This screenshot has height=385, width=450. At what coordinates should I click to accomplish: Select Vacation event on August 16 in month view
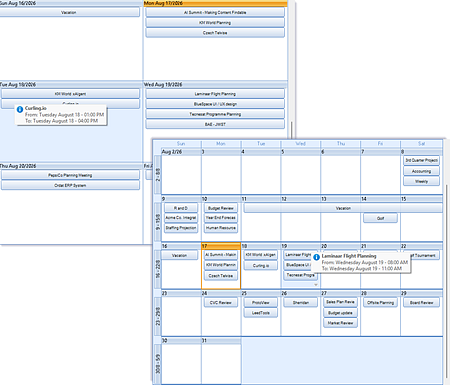pyautogui.click(x=179, y=255)
